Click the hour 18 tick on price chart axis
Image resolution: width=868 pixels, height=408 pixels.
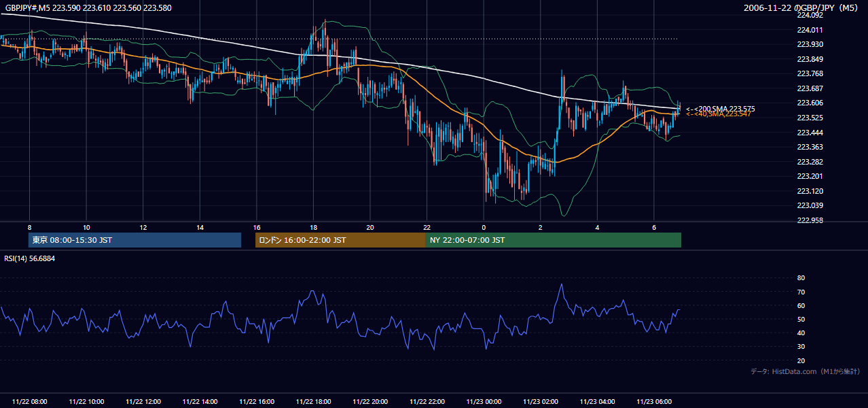pos(313,227)
